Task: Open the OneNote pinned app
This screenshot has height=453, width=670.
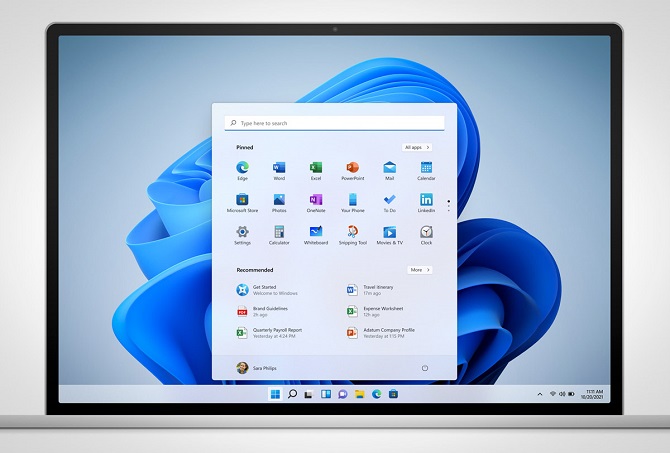Action: click(x=316, y=200)
